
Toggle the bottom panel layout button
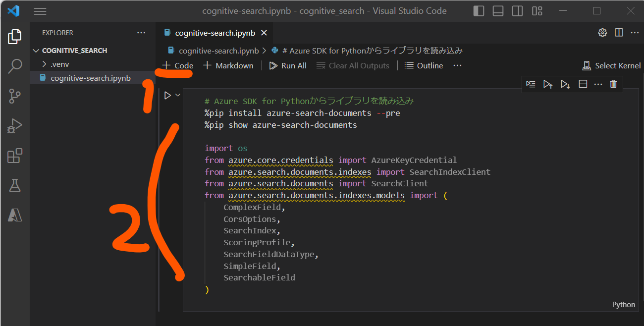498,11
